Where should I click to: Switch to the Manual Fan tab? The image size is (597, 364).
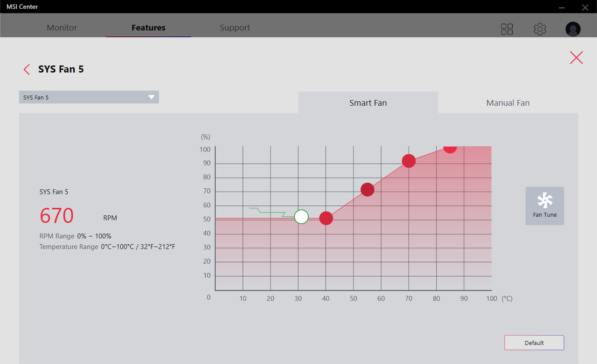click(508, 103)
